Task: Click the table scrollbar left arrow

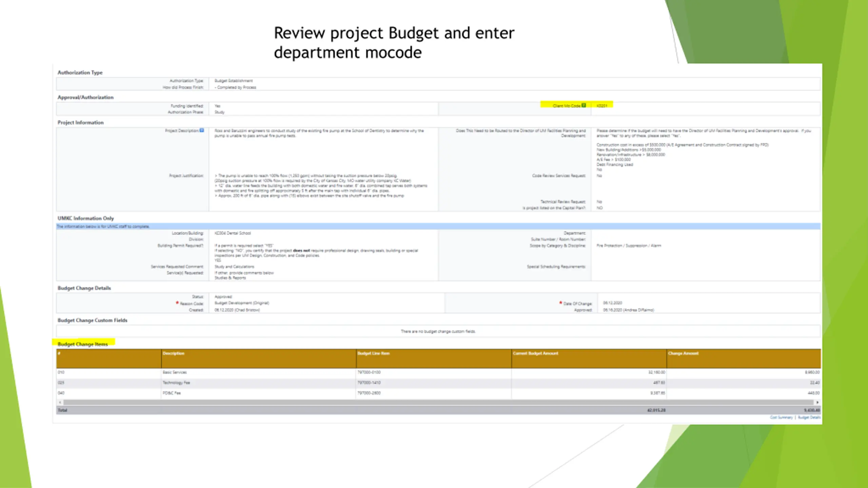Action: 60,402
